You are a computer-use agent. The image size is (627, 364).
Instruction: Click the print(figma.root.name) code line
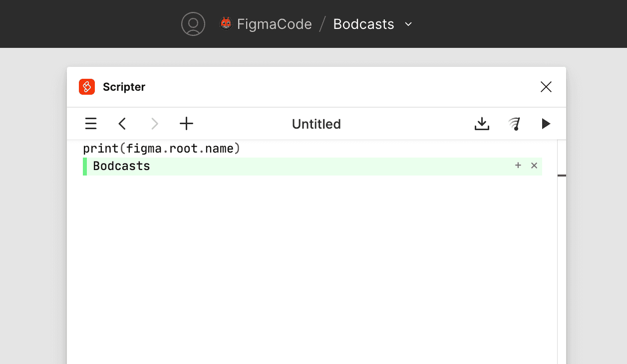click(162, 149)
